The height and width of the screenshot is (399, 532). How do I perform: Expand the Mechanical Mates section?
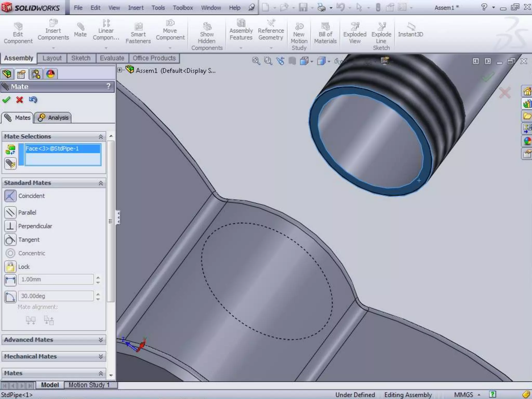[101, 356]
